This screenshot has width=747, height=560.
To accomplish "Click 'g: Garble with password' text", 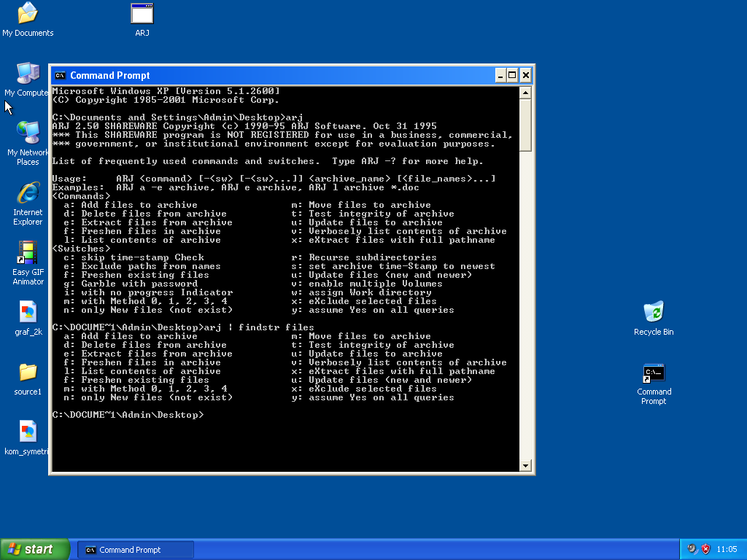I will point(131,284).
